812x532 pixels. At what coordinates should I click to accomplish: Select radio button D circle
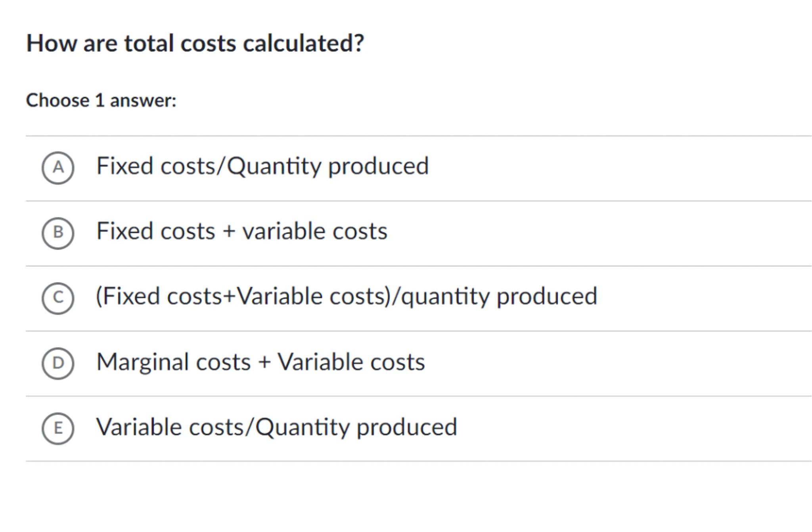click(58, 363)
